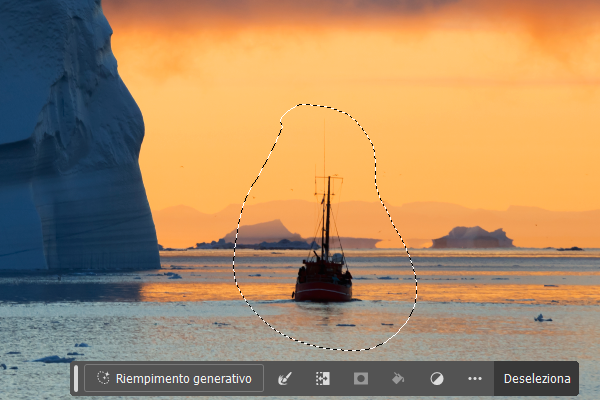This screenshot has height=400, width=600.
Task: Open the three-dots more options menu
Action: coord(474,379)
